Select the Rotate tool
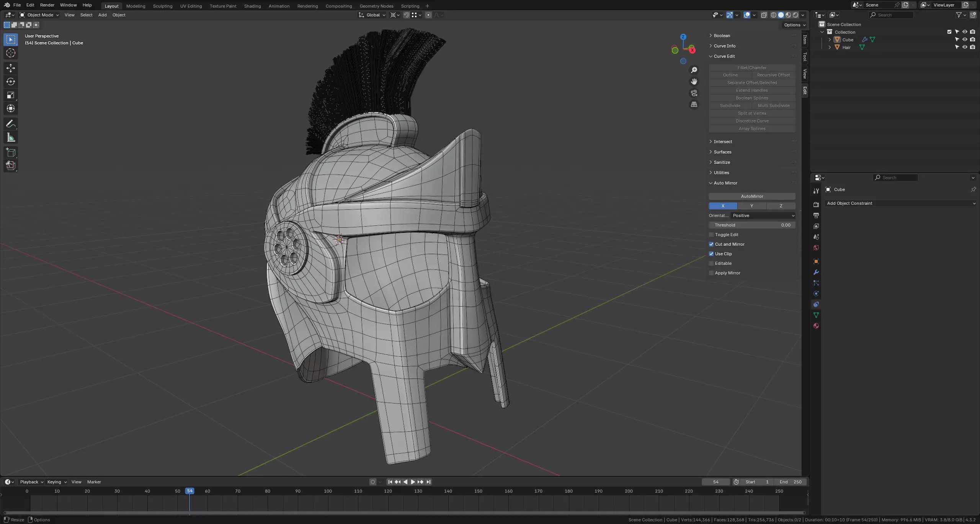The height and width of the screenshot is (524, 980). pos(11,82)
